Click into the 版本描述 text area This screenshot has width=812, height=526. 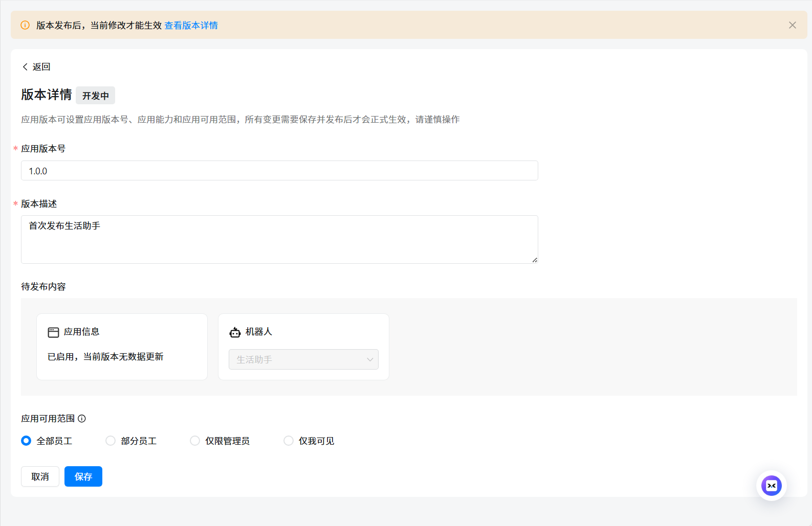click(x=279, y=239)
